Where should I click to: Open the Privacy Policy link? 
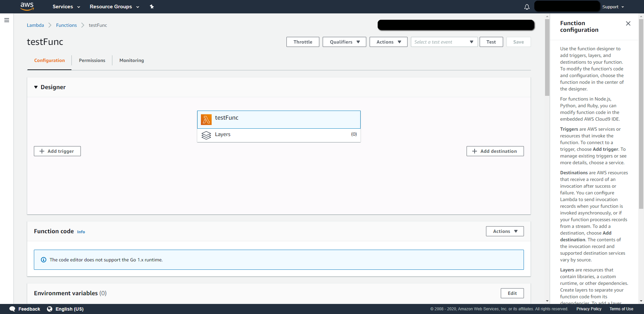pos(589,309)
